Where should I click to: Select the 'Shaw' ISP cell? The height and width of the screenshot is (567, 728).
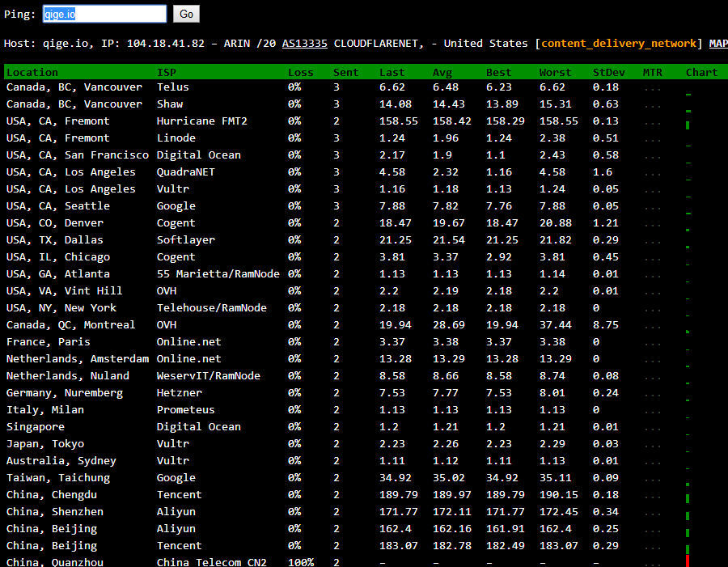tap(170, 104)
